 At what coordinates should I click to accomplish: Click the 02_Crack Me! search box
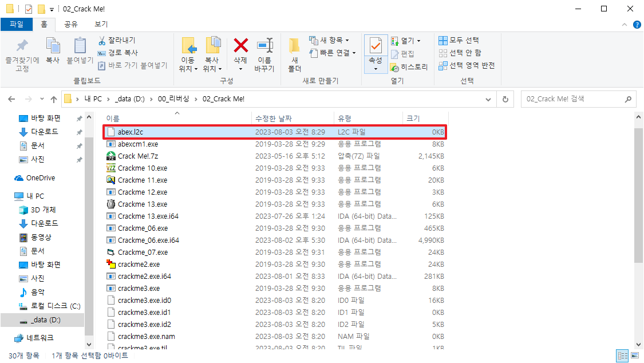pos(578,99)
